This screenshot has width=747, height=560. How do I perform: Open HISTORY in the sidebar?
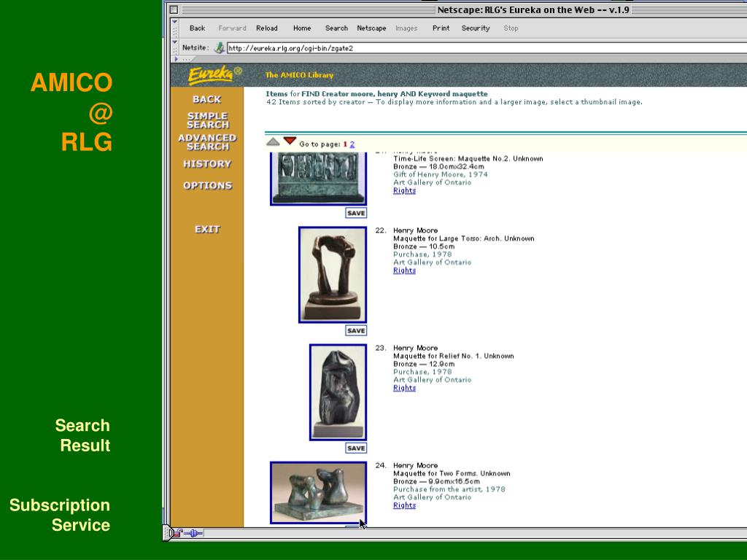(x=207, y=164)
